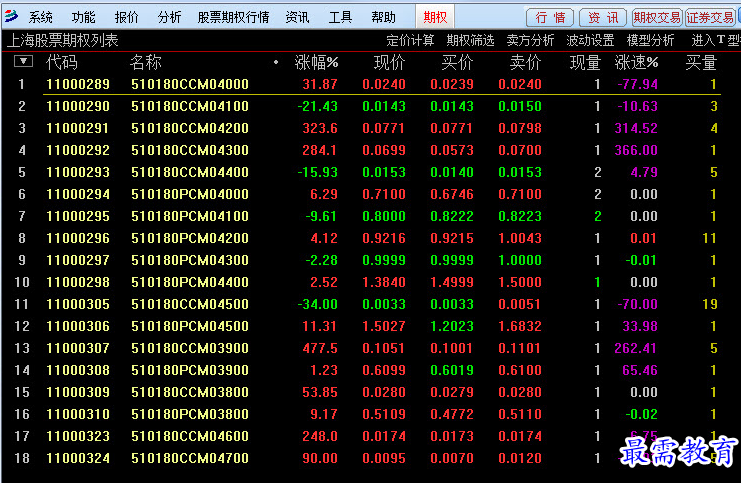Sort by 现量 column header

586,62
